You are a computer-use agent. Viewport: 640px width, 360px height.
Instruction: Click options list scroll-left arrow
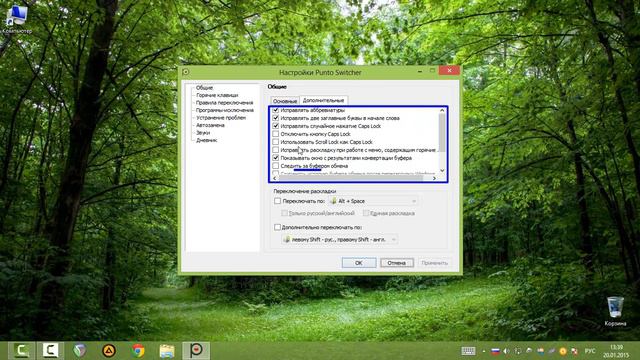275,178
